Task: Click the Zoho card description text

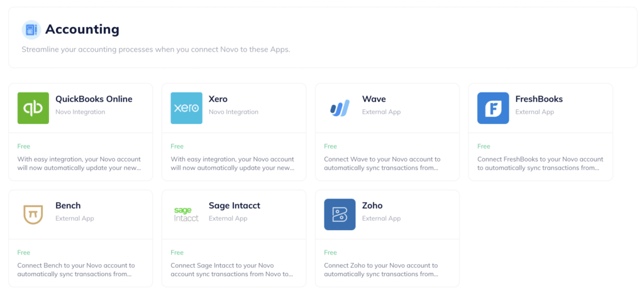Action: pyautogui.click(x=381, y=270)
